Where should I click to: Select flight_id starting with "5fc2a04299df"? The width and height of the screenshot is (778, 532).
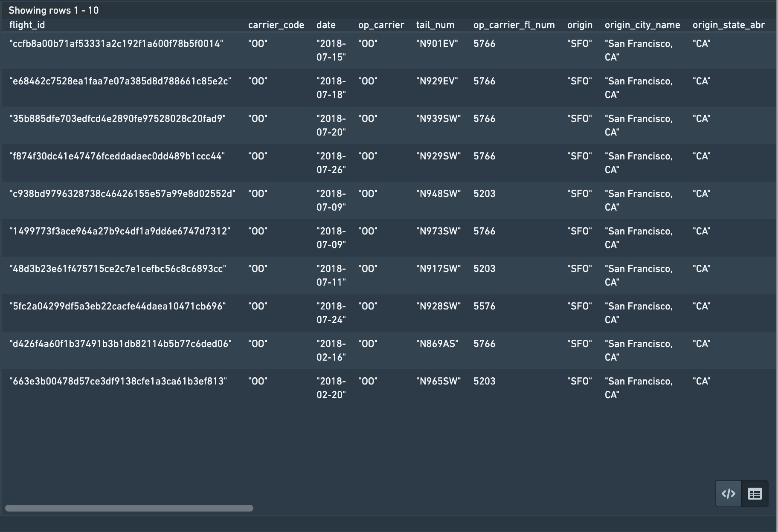118,306
